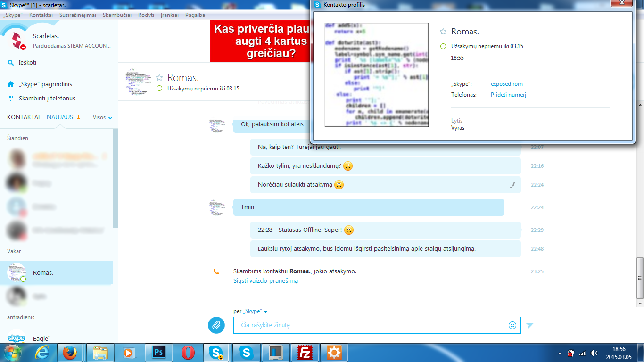Click the edited pencil icon on 22:24 message
The width and height of the screenshot is (644, 362).
coord(512,185)
